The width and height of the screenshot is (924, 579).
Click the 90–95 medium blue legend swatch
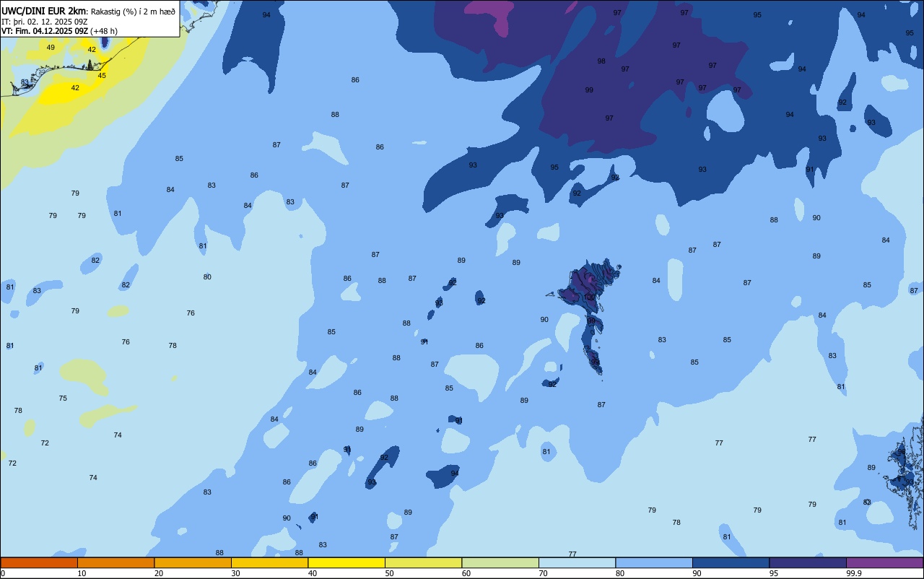[731, 562]
